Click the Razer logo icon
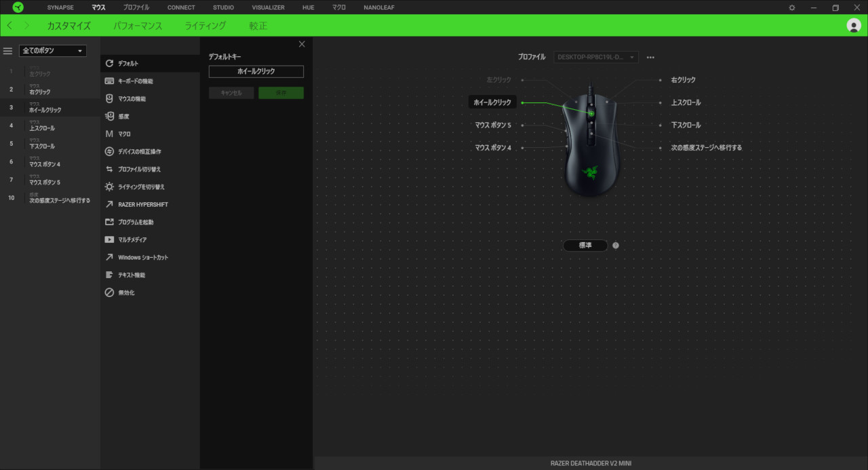Screen dimensions: 868x470 [x=18, y=7]
